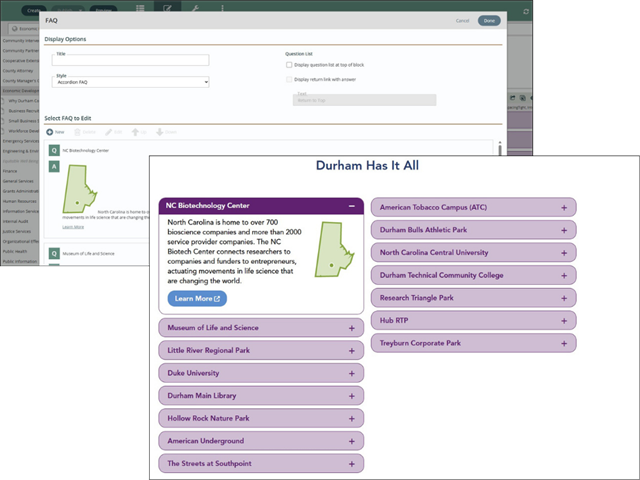Click the blue Learn More button
The image size is (640, 480).
click(197, 299)
